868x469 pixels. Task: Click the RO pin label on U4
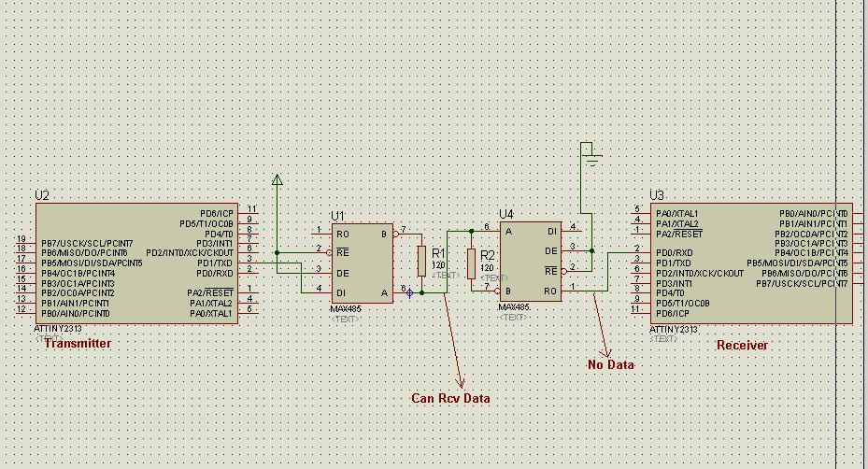550,291
